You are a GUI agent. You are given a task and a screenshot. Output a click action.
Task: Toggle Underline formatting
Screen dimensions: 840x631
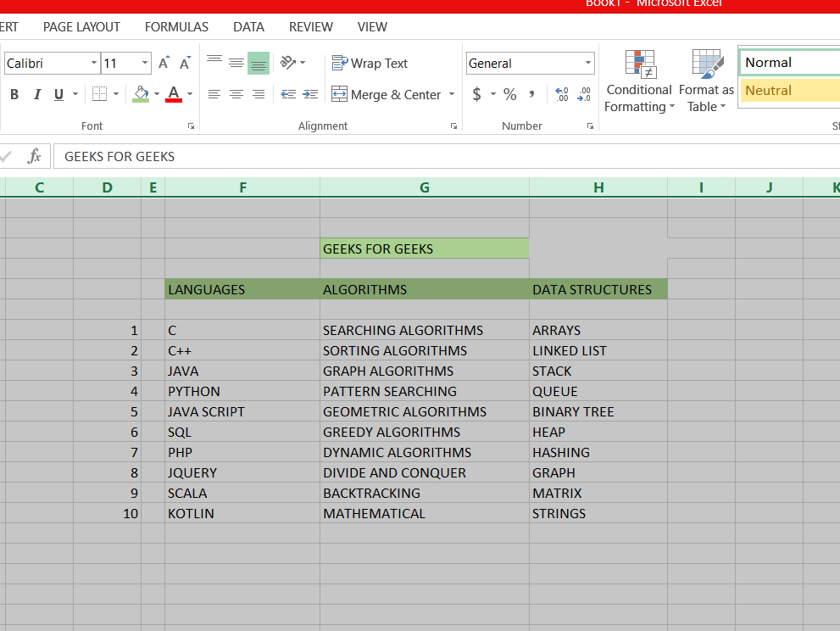pyautogui.click(x=59, y=94)
